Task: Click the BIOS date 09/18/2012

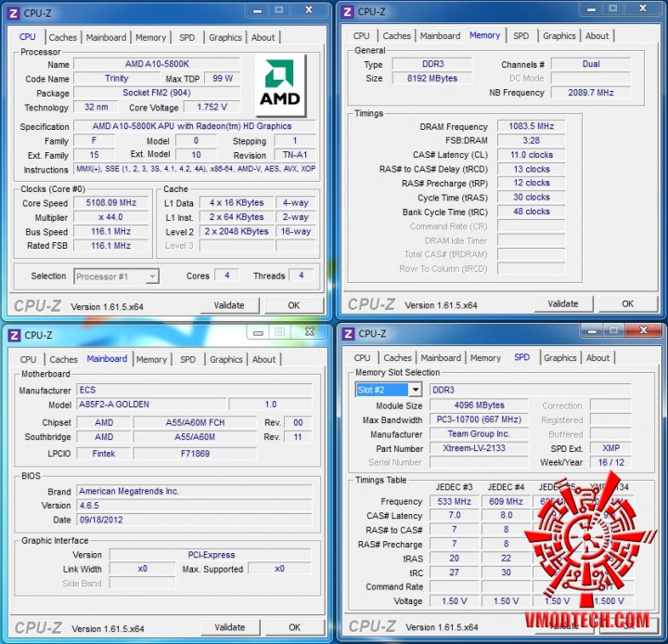Action: pyautogui.click(x=194, y=520)
